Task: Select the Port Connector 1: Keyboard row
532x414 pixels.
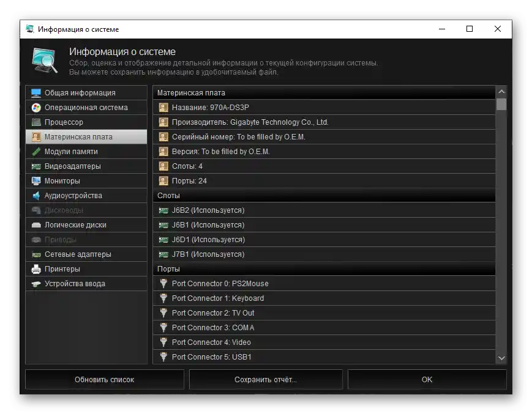Action: coord(324,298)
